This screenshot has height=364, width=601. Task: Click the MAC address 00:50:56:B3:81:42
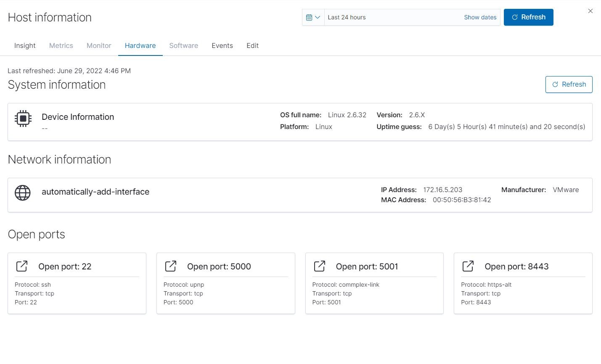click(462, 200)
